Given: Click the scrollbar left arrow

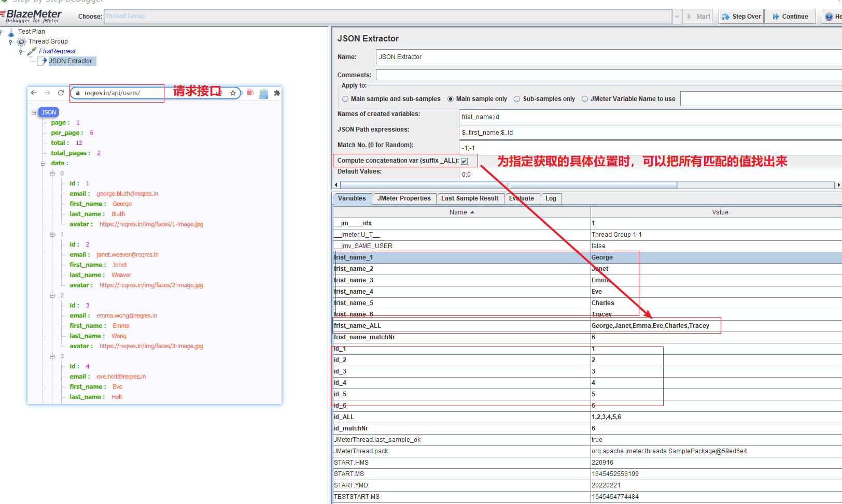Looking at the screenshot, I should click(x=336, y=185).
